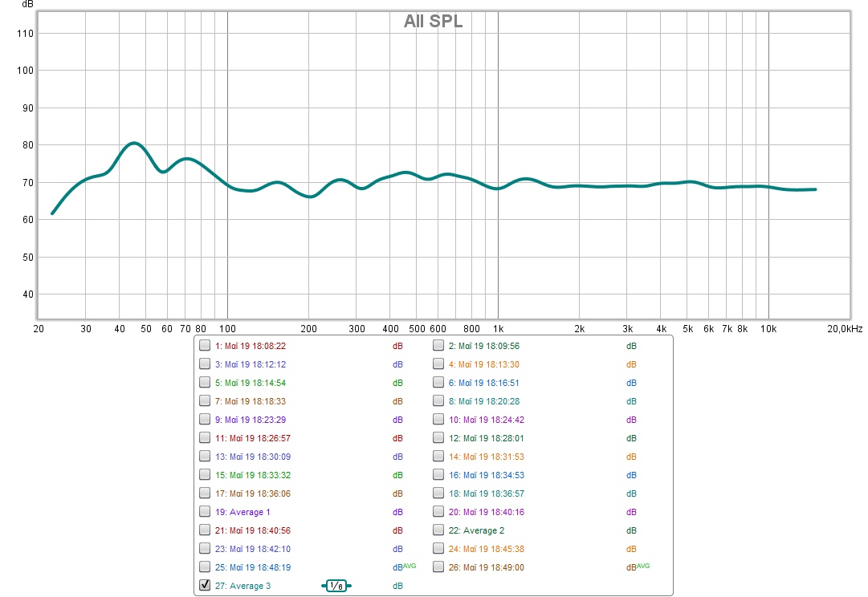Image resolution: width=868 pixels, height=597 pixels.
Task: Tick the 22: Average 2 checkbox
Action: [438, 530]
